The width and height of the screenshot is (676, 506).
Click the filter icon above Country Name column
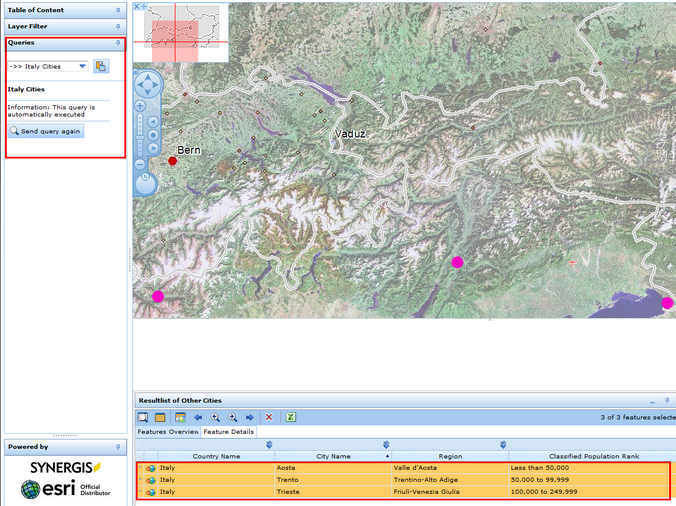(269, 444)
